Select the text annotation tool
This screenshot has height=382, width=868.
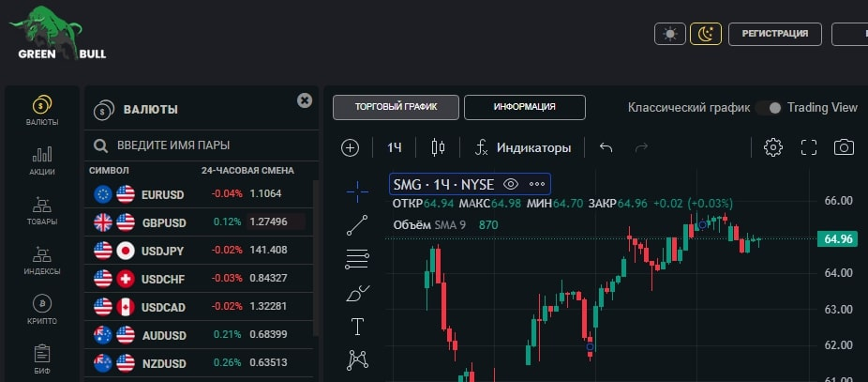coord(357,327)
